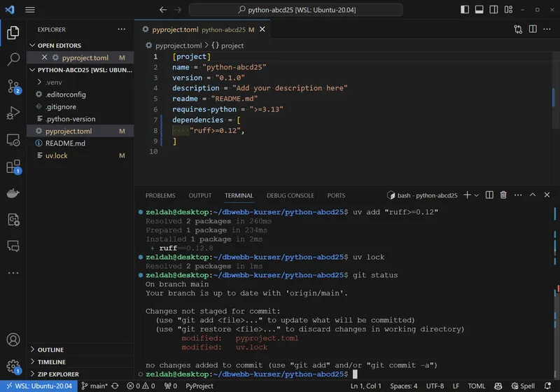Open Run and Debug view

[x=13, y=113]
